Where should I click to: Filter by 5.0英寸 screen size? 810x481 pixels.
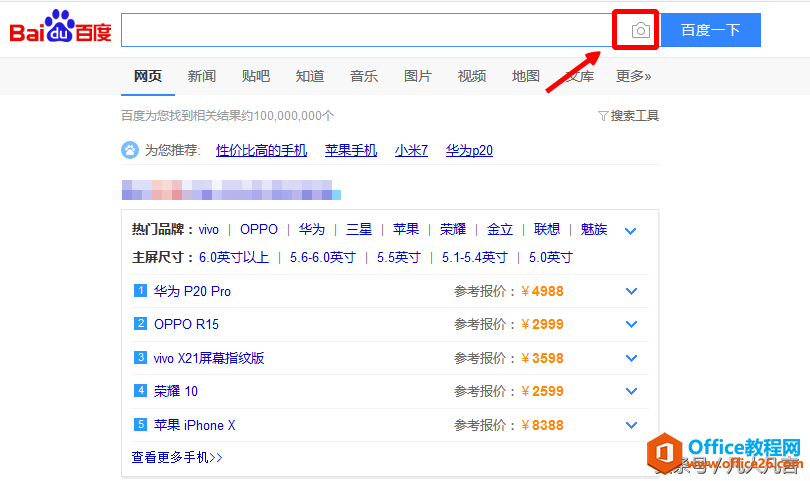pos(551,257)
